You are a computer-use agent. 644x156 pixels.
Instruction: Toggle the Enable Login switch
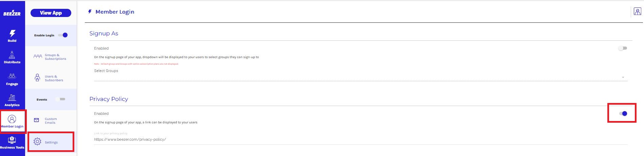(x=63, y=35)
